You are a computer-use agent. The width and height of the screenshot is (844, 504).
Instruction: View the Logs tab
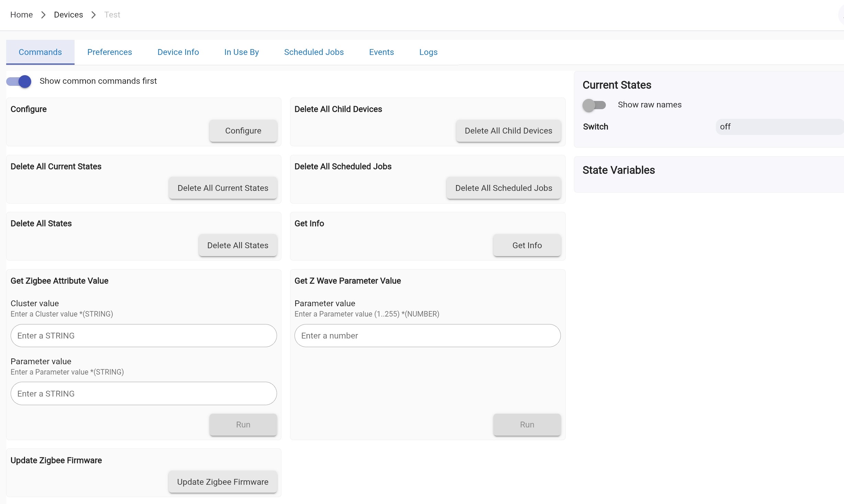tap(428, 52)
